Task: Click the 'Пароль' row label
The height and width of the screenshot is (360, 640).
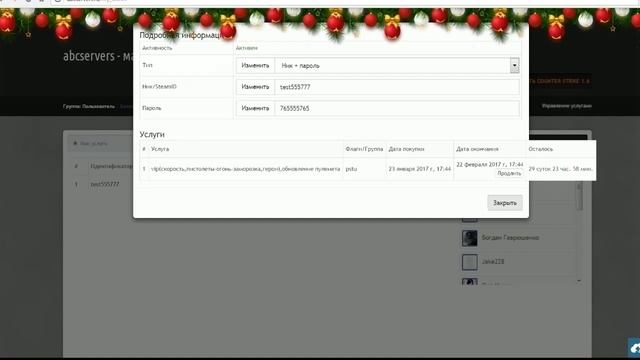Action: [x=151, y=108]
